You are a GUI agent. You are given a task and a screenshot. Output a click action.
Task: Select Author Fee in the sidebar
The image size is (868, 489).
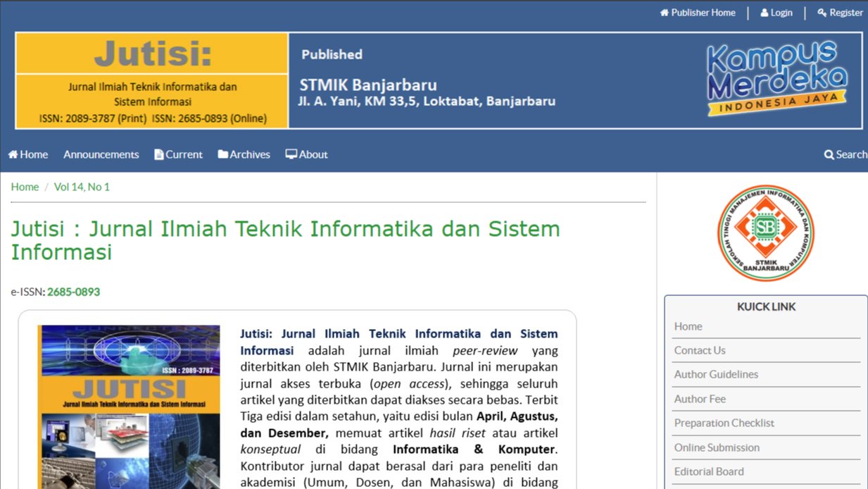tap(699, 399)
